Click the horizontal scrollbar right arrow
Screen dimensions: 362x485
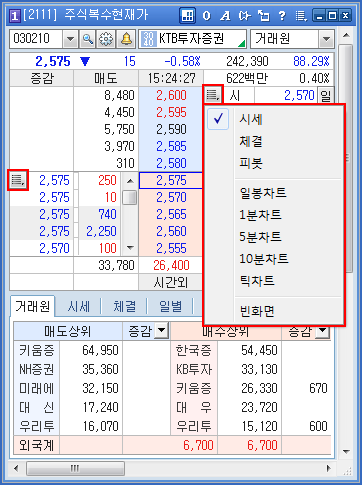click(x=329, y=469)
